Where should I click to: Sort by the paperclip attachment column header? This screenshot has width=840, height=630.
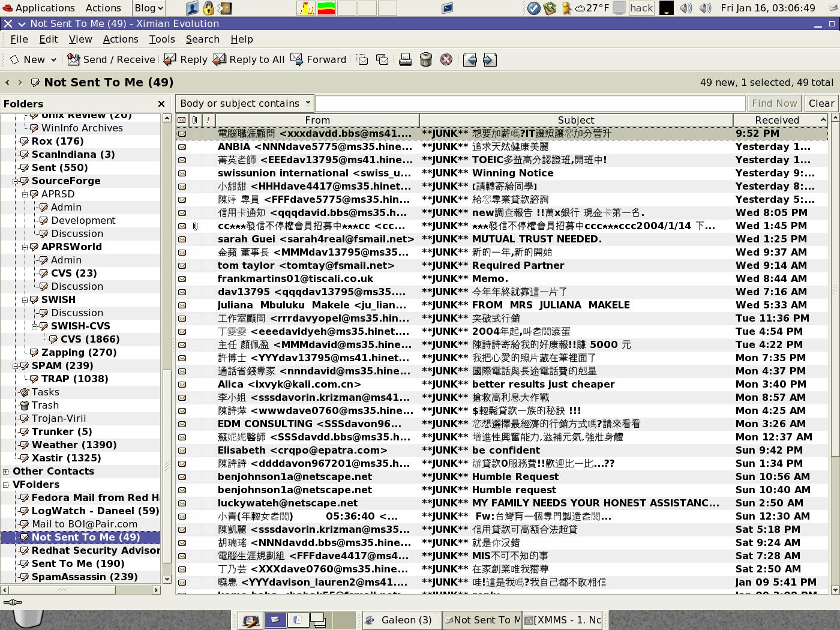click(x=196, y=120)
